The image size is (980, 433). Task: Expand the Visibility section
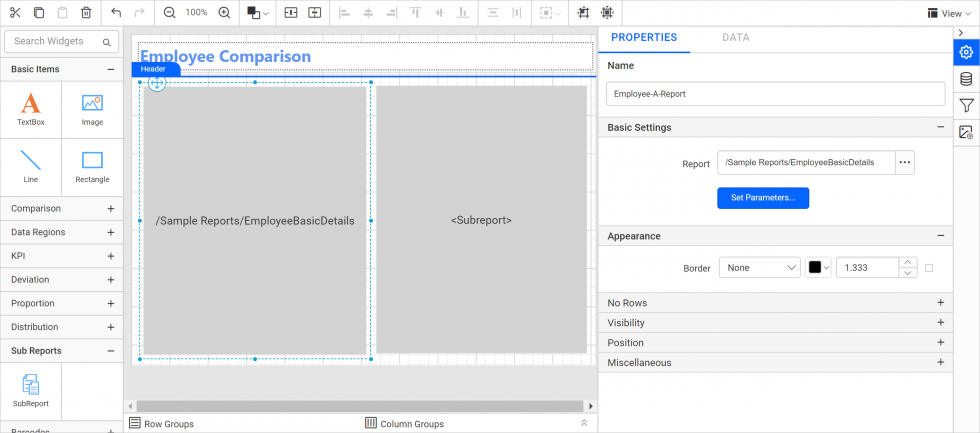[940, 322]
